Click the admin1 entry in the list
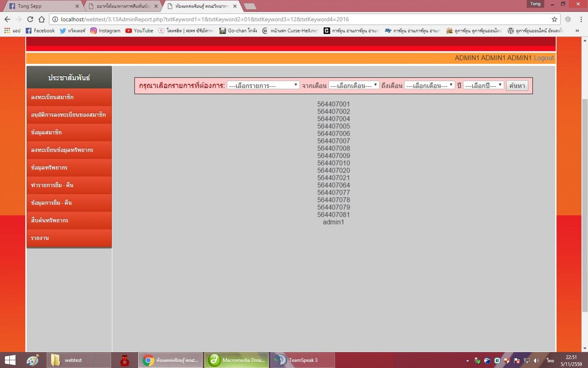 coord(334,222)
